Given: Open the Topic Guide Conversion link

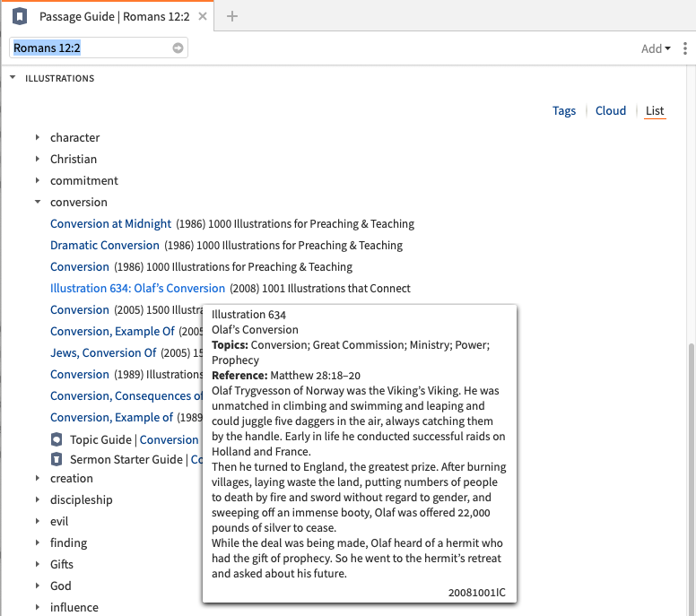Looking at the screenshot, I should (170, 439).
